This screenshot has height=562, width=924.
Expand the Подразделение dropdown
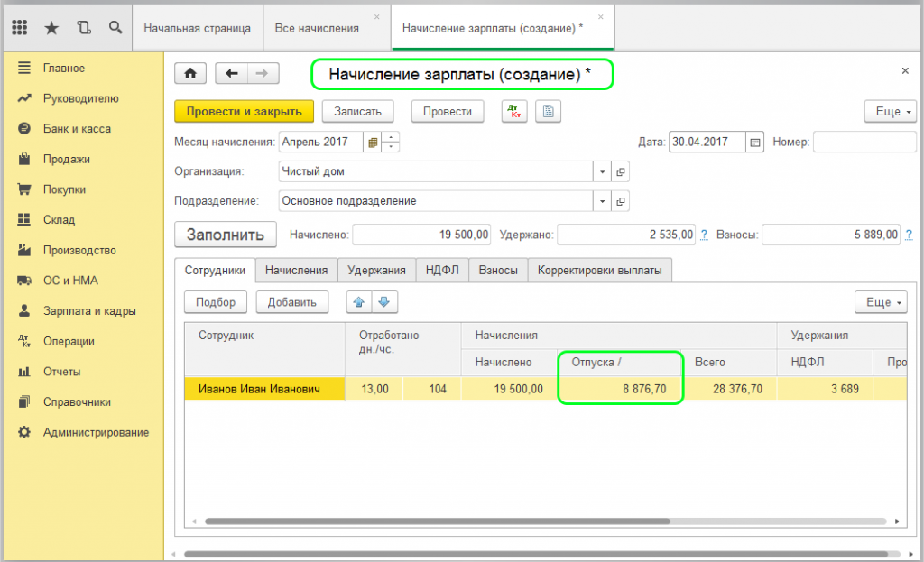[602, 201]
